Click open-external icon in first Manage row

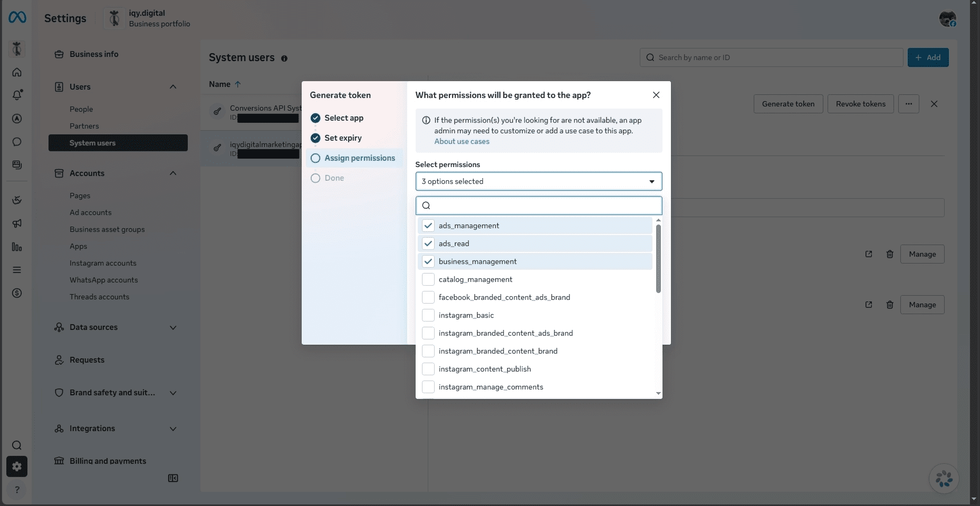[x=869, y=254]
